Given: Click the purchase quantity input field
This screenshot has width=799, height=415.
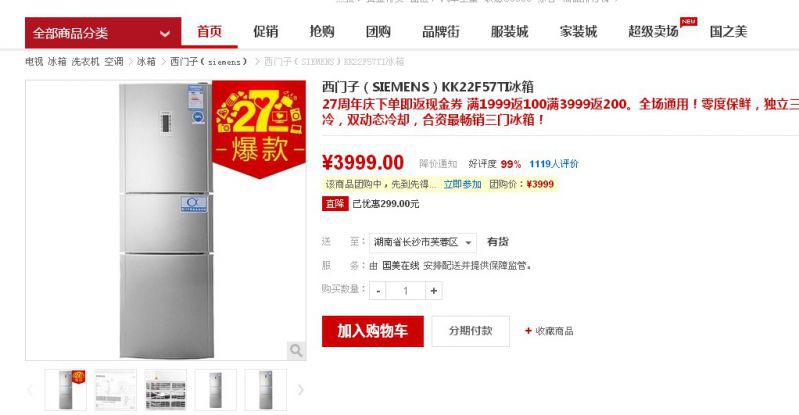Looking at the screenshot, I should pos(406,291).
